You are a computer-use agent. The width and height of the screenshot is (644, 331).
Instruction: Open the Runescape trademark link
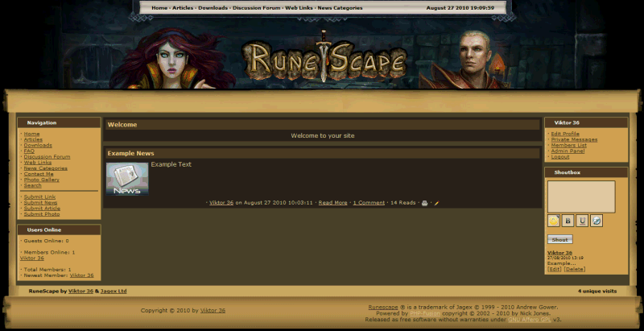click(x=383, y=307)
